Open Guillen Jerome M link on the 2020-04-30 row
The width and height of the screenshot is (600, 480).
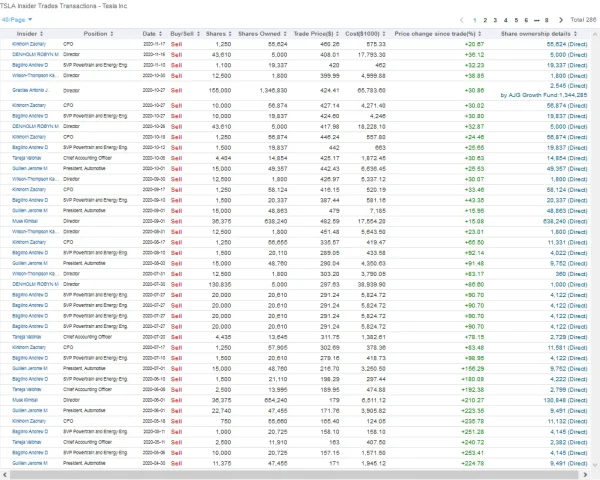(30, 463)
